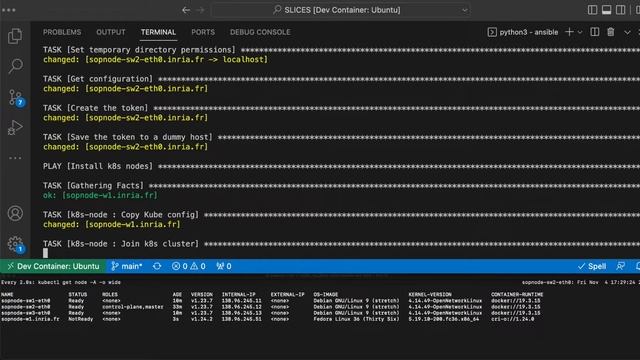Select the TERMINAL tab

tap(158, 32)
